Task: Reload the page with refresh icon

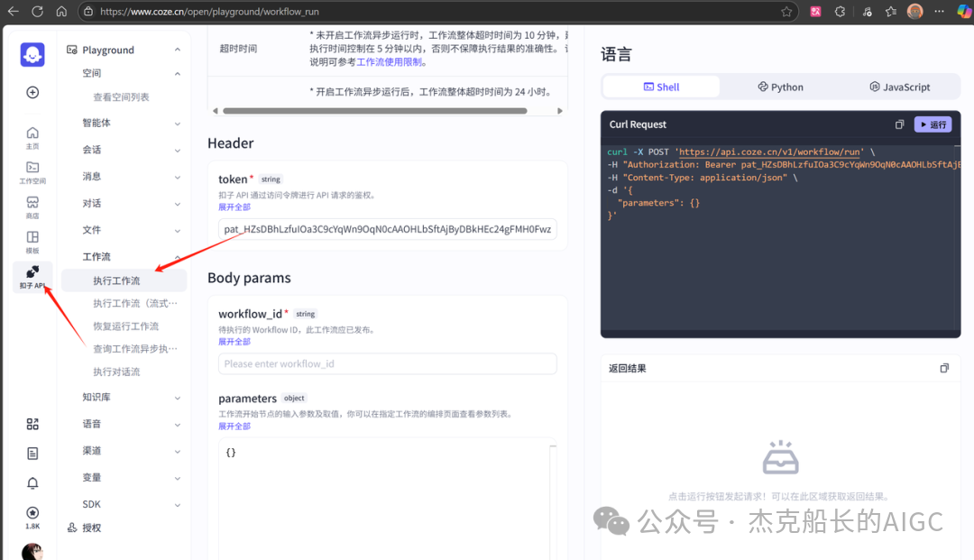Action: point(37,11)
